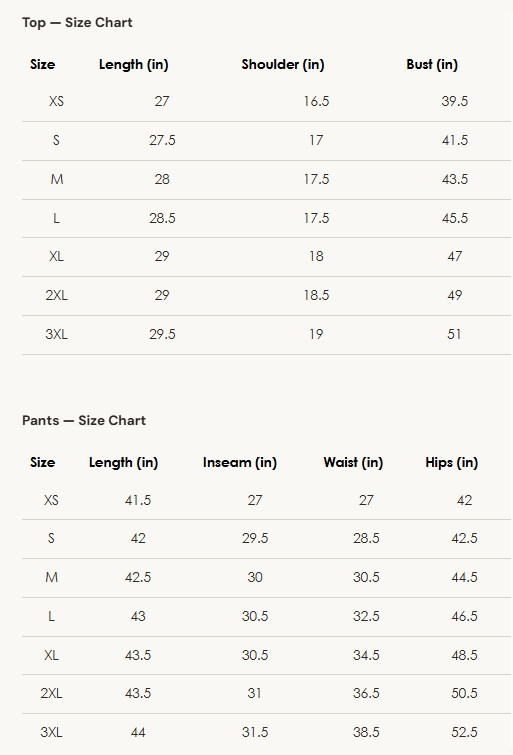513x755 pixels.
Task: Click the hips value 52.5
Action: click(x=464, y=732)
